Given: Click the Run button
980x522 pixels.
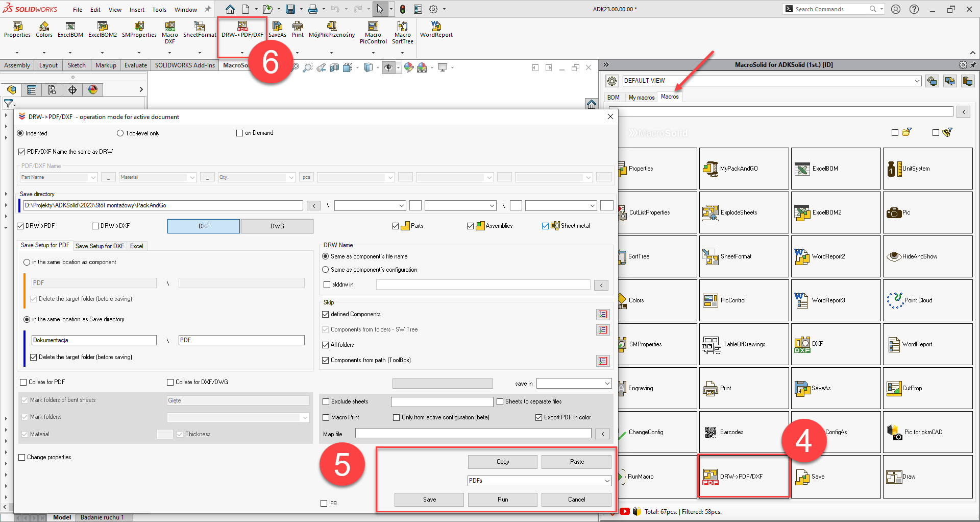Looking at the screenshot, I should pos(503,500).
